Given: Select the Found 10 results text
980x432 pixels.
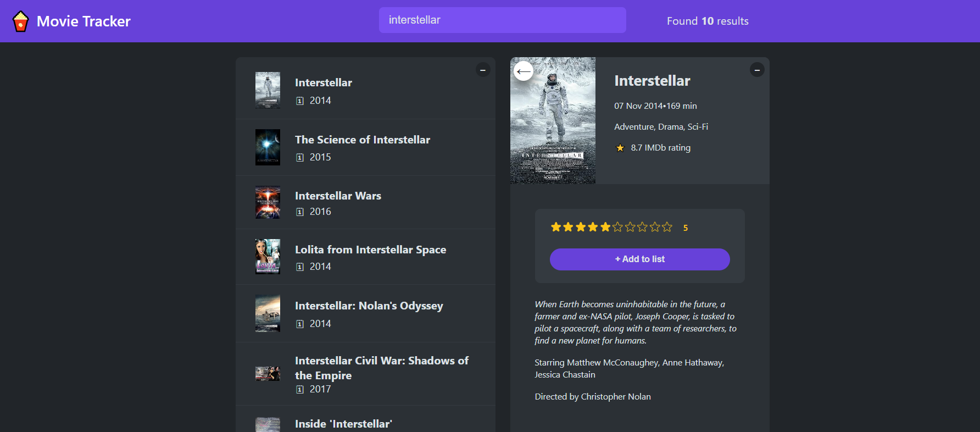Looking at the screenshot, I should click(708, 21).
